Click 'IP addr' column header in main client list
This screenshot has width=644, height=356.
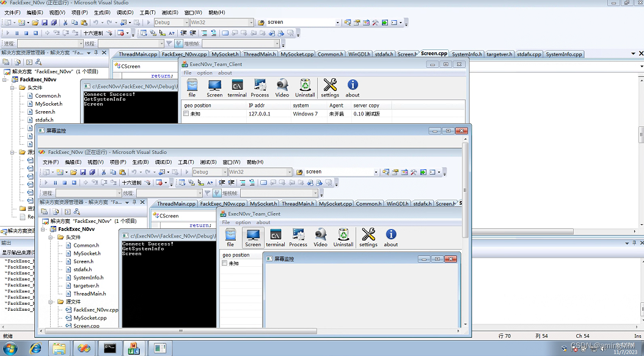[x=268, y=106]
